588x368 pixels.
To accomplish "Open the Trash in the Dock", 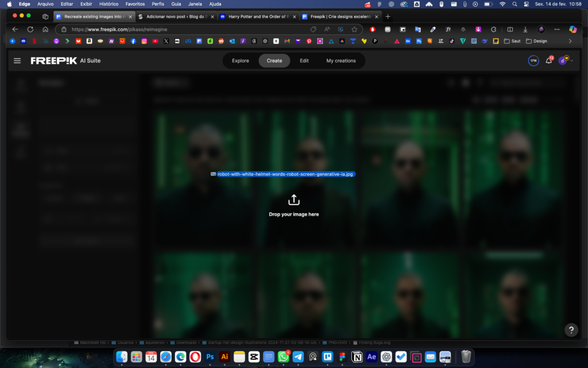I will [466, 356].
